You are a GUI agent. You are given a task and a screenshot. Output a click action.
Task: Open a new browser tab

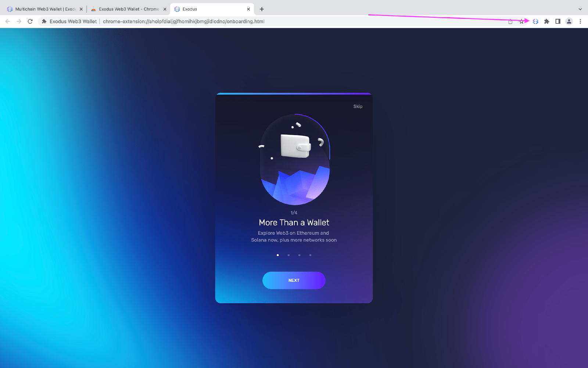pyautogui.click(x=262, y=9)
